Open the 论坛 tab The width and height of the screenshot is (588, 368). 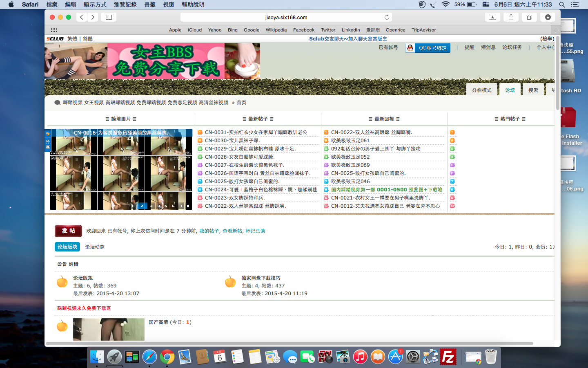tap(510, 90)
